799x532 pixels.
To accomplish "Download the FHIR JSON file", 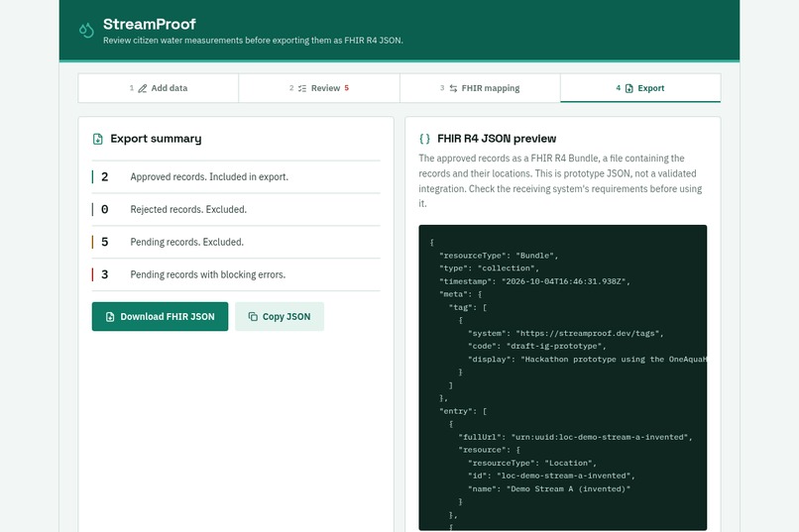I will pyautogui.click(x=160, y=317).
